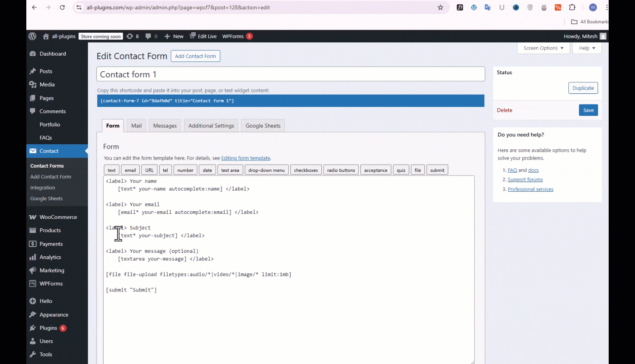Open the New content menu
Screen dimensions: 635x364
(x=174, y=36)
